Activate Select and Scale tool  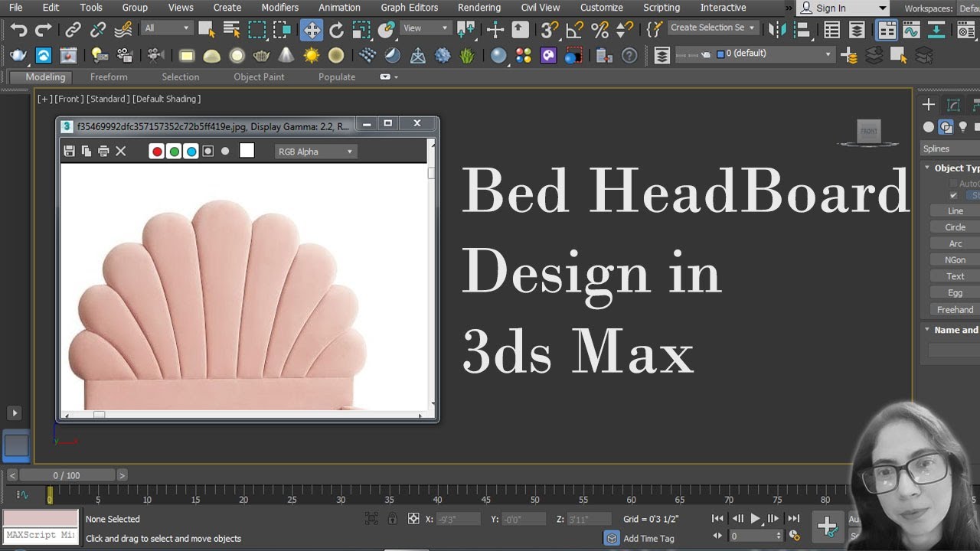[x=361, y=30]
